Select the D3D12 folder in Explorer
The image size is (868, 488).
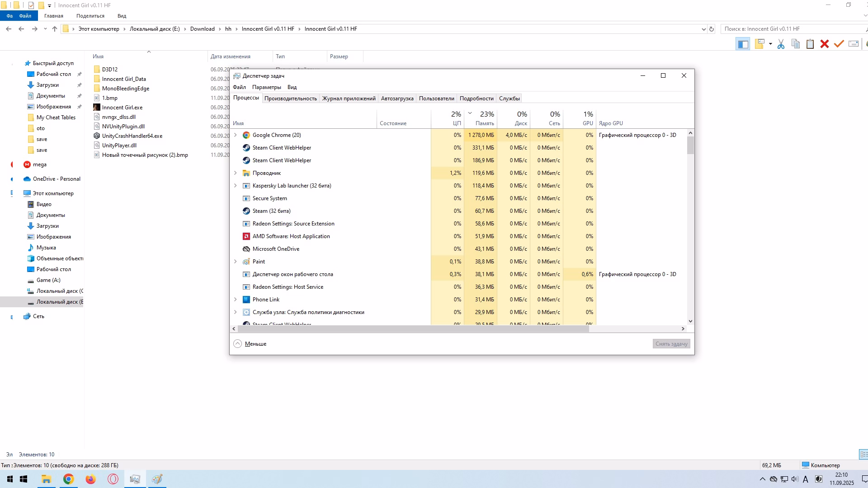click(x=109, y=70)
